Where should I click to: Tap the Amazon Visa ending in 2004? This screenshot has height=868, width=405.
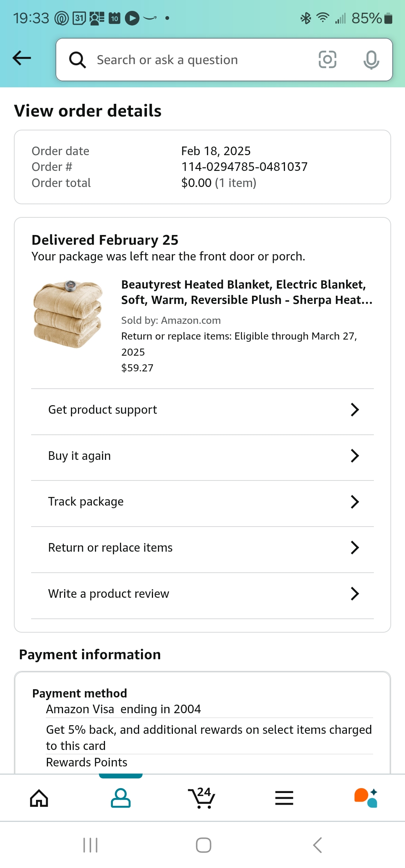click(123, 709)
